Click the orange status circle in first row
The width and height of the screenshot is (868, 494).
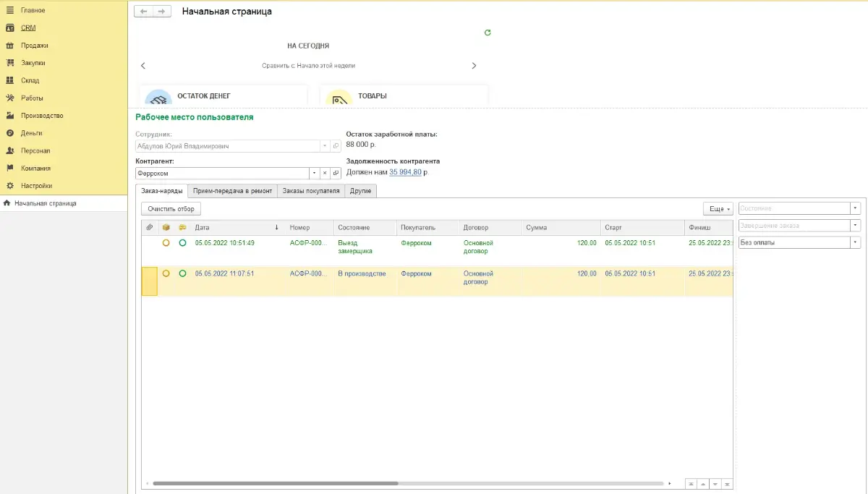tap(166, 243)
